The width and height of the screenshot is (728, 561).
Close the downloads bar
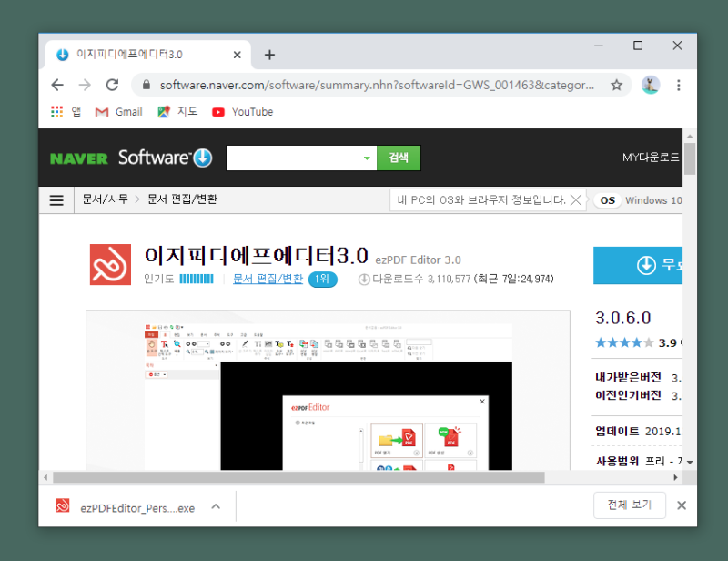[681, 505]
